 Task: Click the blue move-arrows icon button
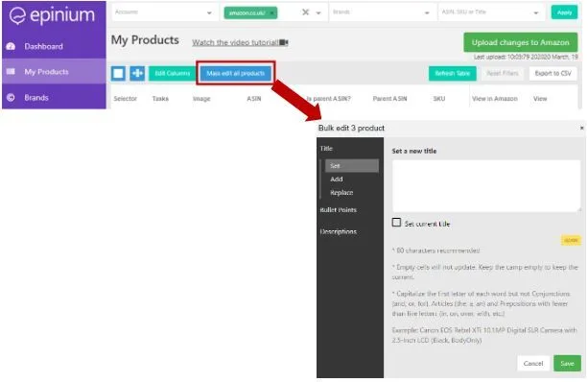(x=137, y=73)
